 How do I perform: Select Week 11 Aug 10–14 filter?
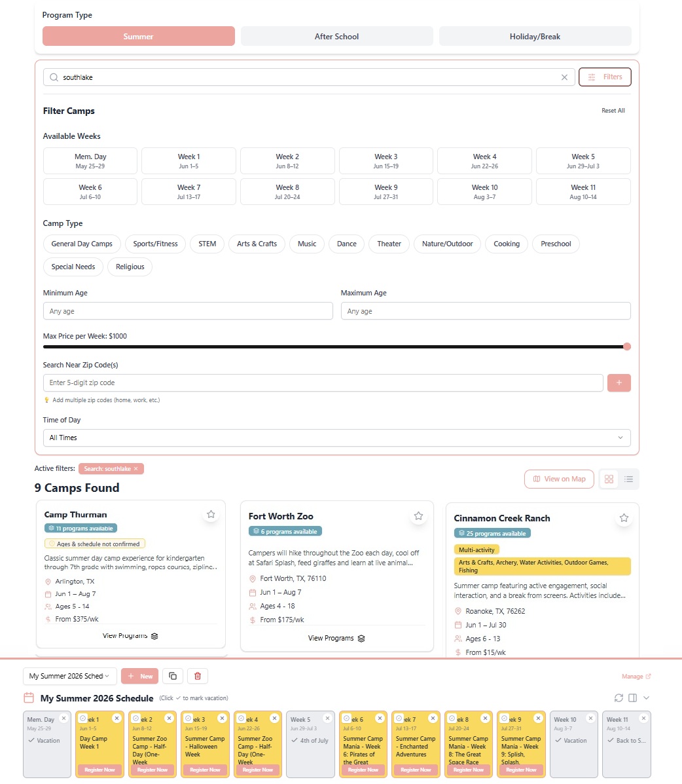tap(583, 191)
